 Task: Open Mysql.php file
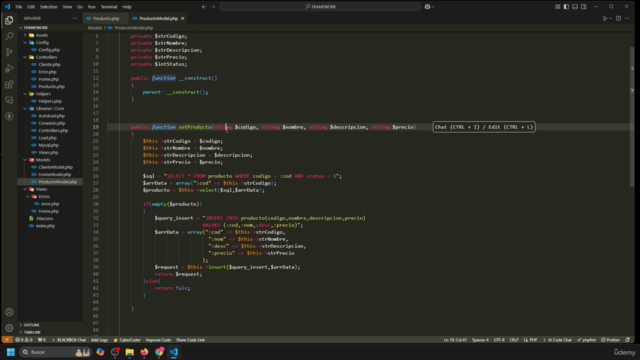click(49, 145)
